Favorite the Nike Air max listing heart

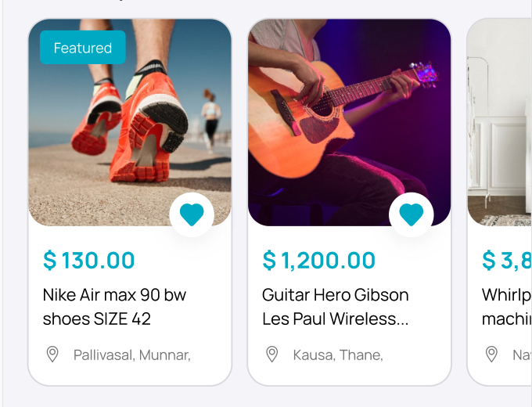pos(192,214)
